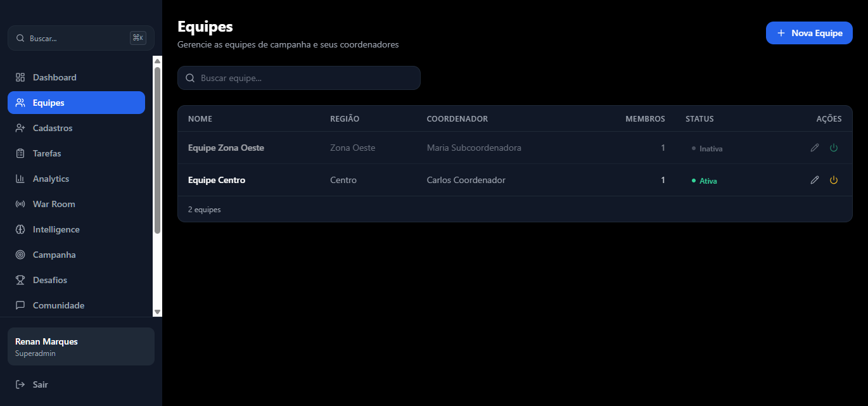This screenshot has height=406, width=868.
Task: Open Dashboard from the sidebar
Action: pos(54,77)
